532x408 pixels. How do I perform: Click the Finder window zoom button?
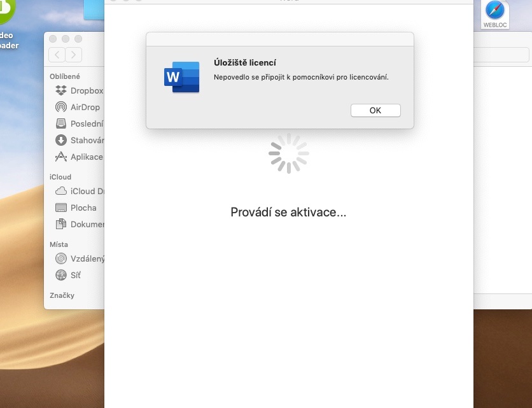point(78,39)
